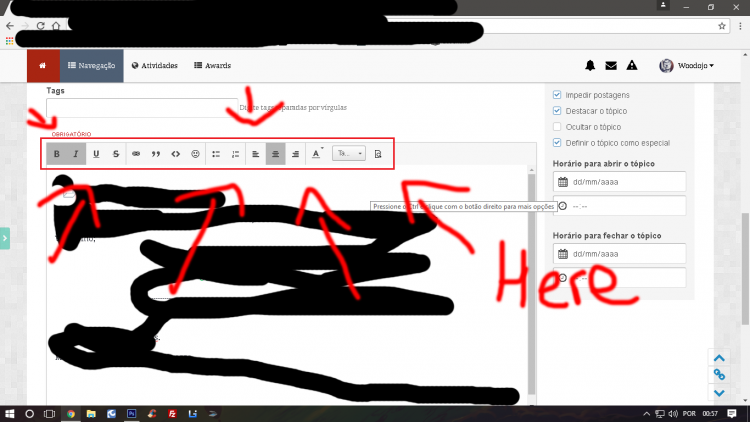Image resolution: width=750 pixels, height=422 pixels.
Task: Uncheck the Impedir postagens checkbox
Action: pyautogui.click(x=558, y=95)
